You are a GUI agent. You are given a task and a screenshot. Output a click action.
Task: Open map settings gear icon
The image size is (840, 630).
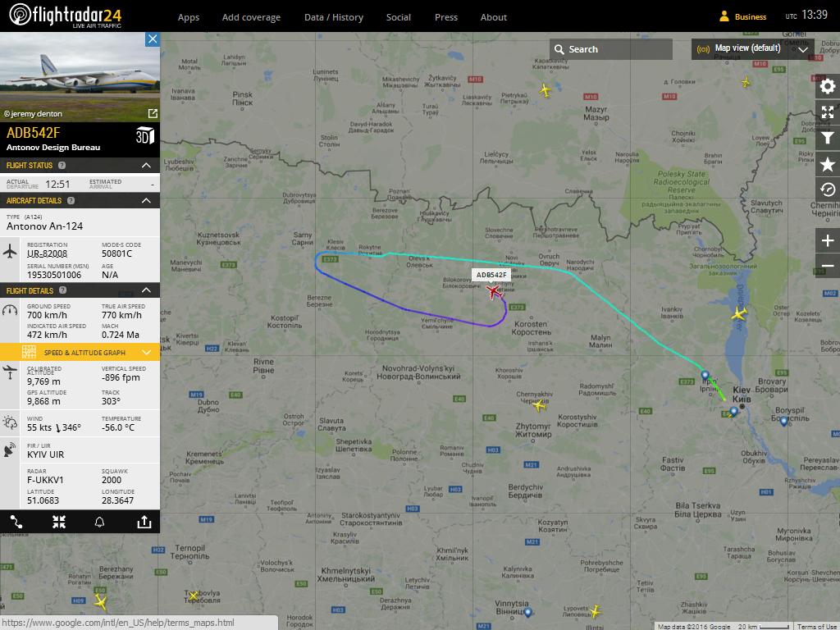point(828,87)
